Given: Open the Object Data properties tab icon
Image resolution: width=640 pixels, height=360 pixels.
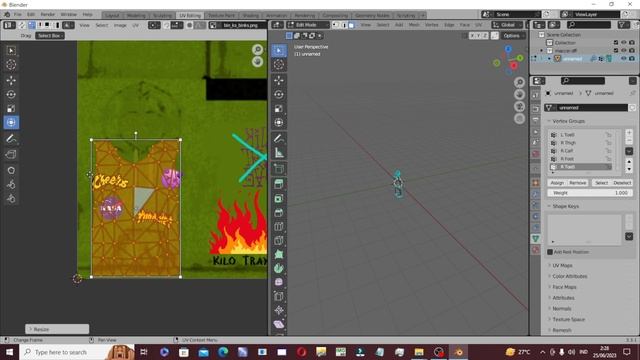Looking at the screenshot, I should 536,238.
